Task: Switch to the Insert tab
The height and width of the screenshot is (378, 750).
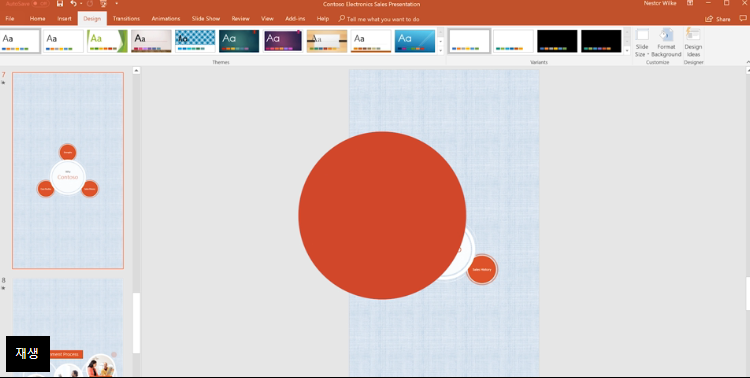Action: [64, 19]
